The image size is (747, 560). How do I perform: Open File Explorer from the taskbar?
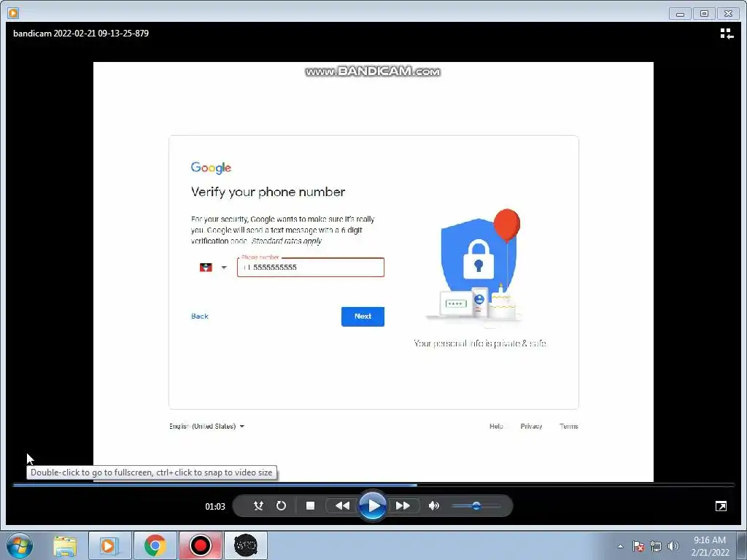tap(65, 545)
